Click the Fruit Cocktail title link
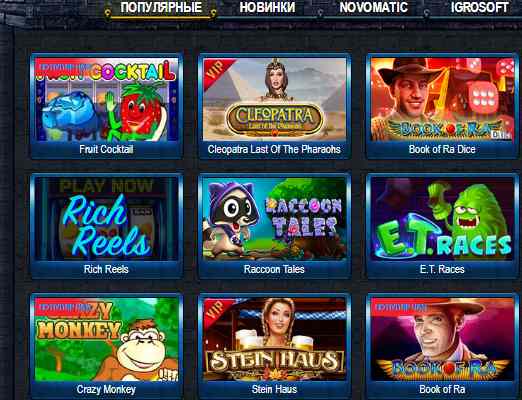The image size is (522, 400). pyautogui.click(x=106, y=149)
